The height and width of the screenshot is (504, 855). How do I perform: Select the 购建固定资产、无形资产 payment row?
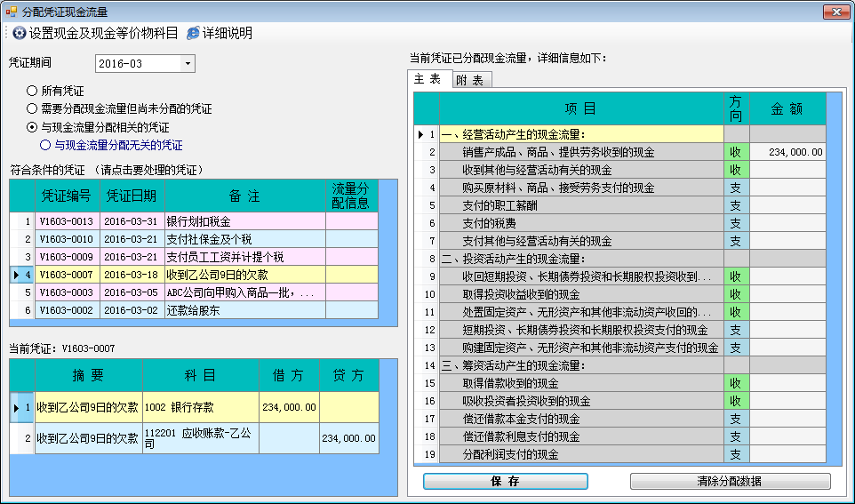[620, 348]
